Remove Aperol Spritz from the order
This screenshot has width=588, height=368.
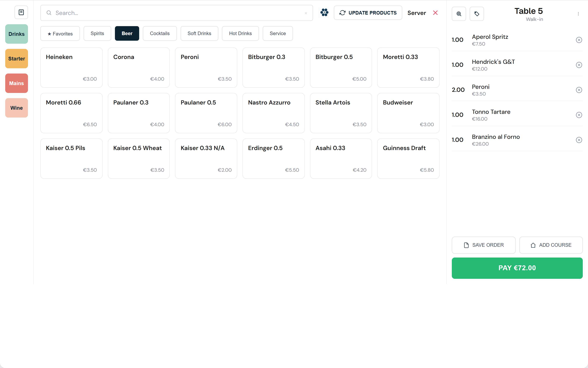[579, 40]
